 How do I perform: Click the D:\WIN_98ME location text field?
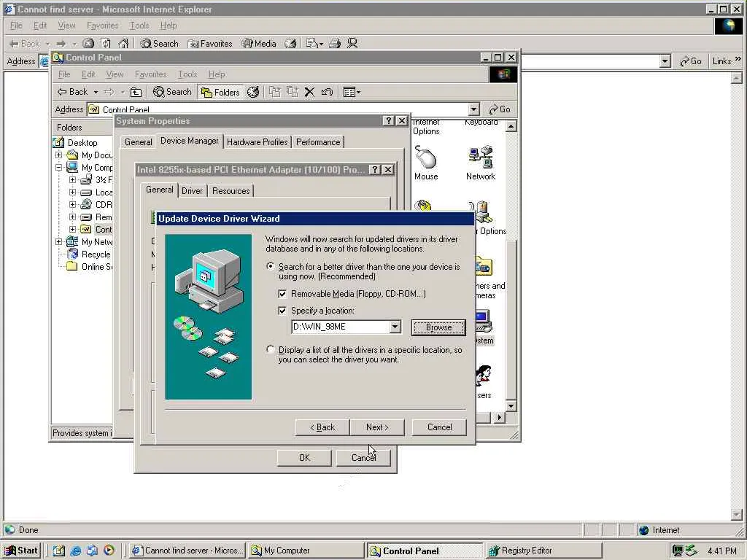pos(340,327)
